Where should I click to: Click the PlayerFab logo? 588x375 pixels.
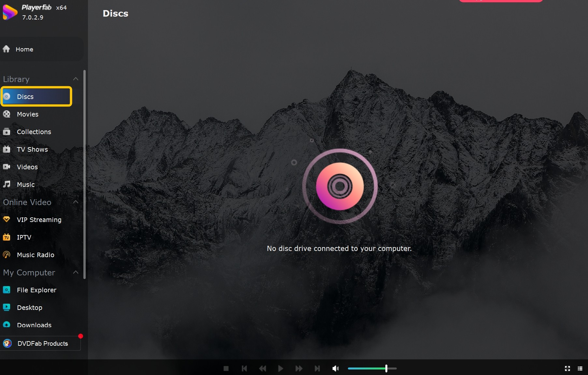(x=10, y=12)
